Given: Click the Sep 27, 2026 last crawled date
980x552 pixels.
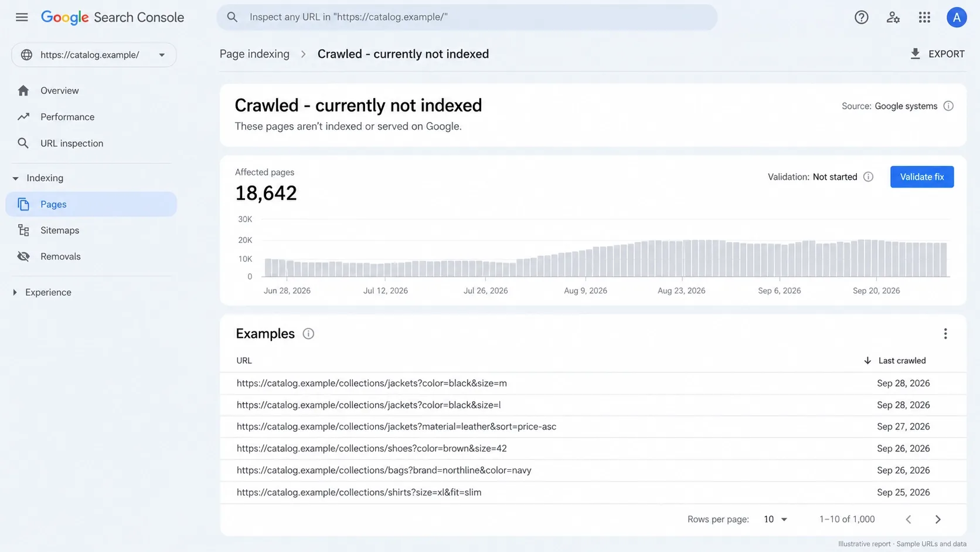Looking at the screenshot, I should (903, 426).
